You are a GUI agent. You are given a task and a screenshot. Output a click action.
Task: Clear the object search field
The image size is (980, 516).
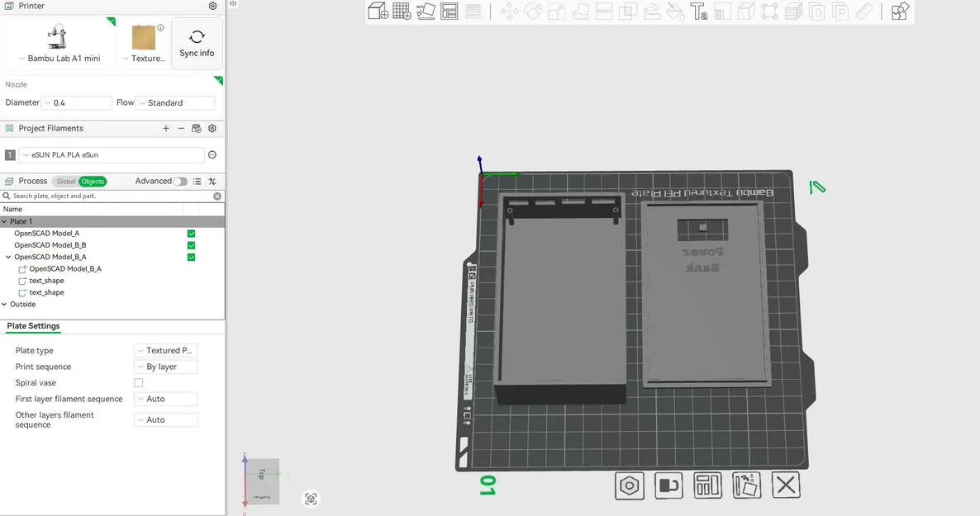[x=217, y=196]
